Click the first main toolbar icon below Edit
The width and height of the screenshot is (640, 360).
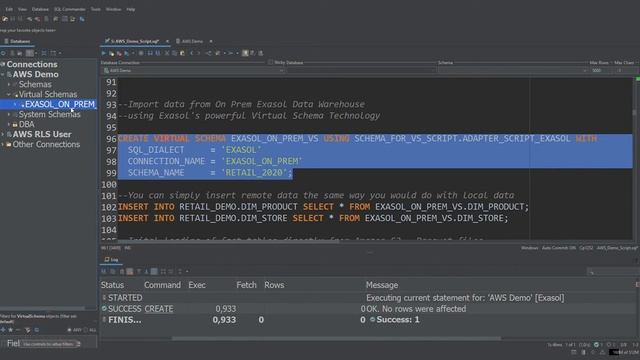click(5, 19)
